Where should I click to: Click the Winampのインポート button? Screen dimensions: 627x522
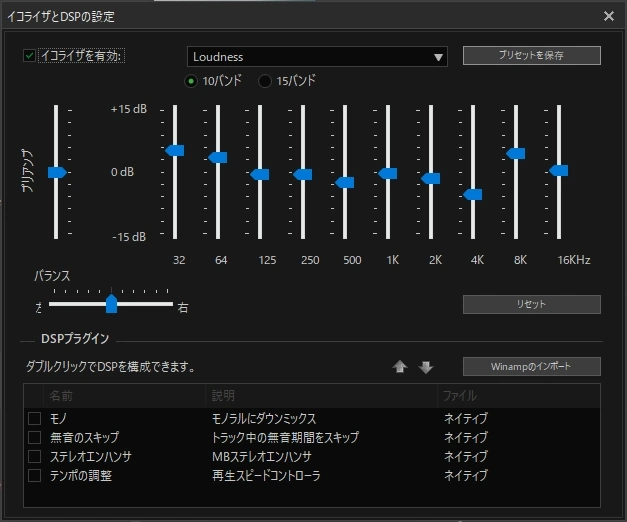pyautogui.click(x=531, y=366)
